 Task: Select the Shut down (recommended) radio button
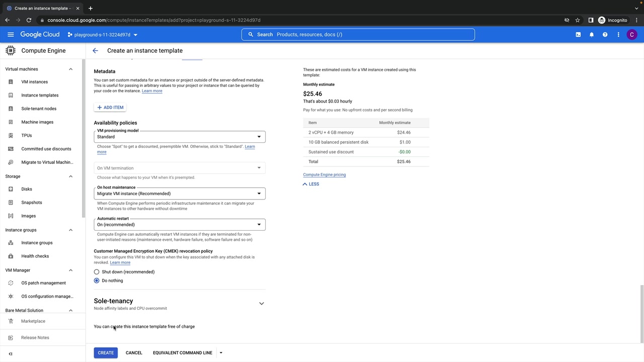click(97, 272)
